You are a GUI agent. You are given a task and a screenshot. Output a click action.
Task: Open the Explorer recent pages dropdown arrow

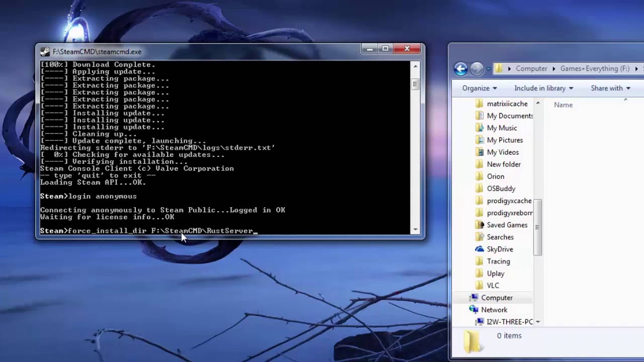[488, 69]
